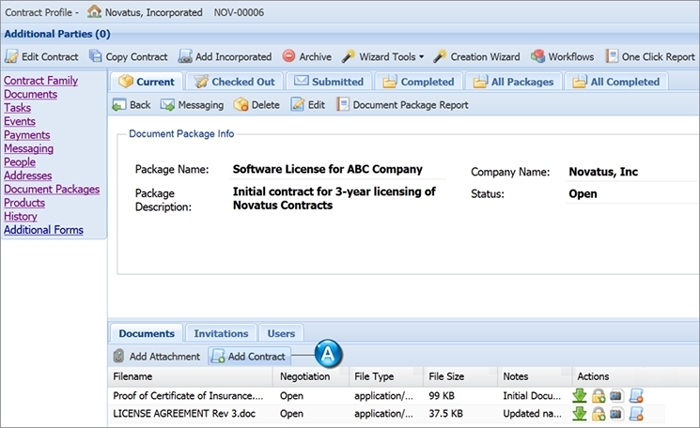Open Workflows from the toolbar

point(562,57)
